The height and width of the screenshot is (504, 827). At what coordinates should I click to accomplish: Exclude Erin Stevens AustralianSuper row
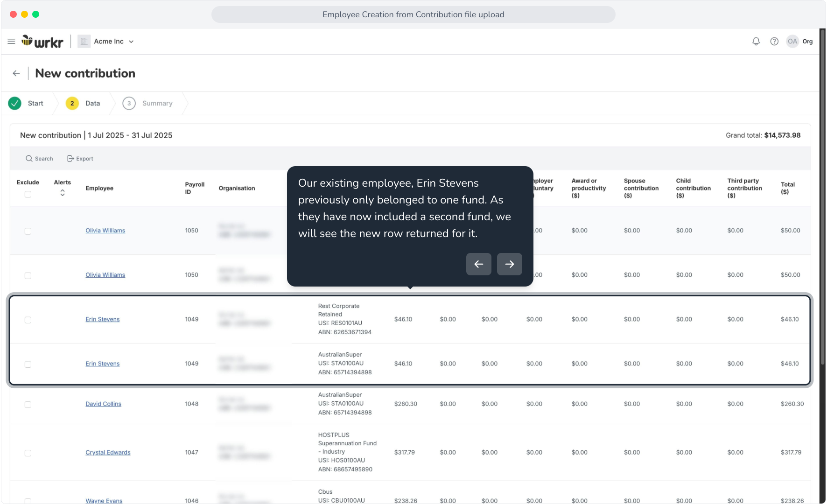click(28, 364)
